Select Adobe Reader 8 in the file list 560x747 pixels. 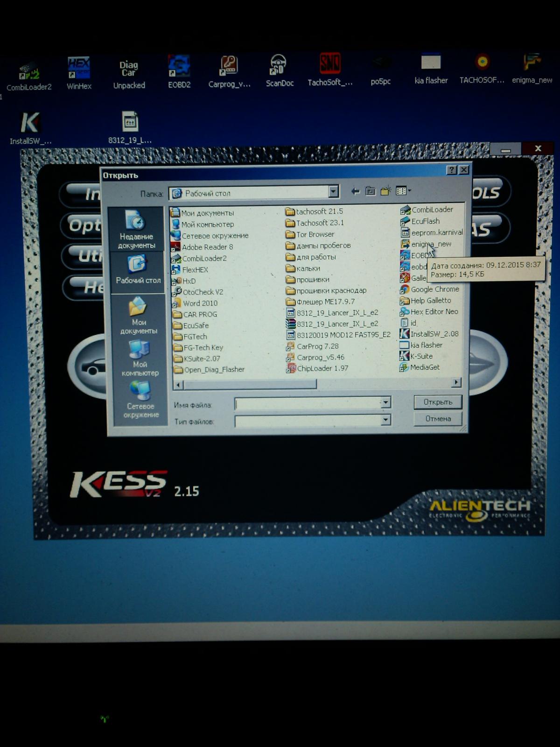pyautogui.click(x=202, y=247)
